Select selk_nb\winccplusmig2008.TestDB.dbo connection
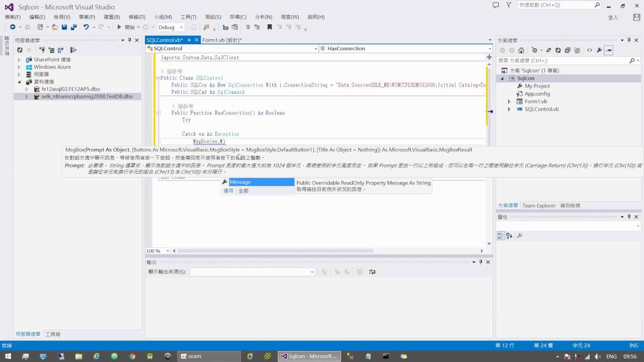 click(x=87, y=97)
